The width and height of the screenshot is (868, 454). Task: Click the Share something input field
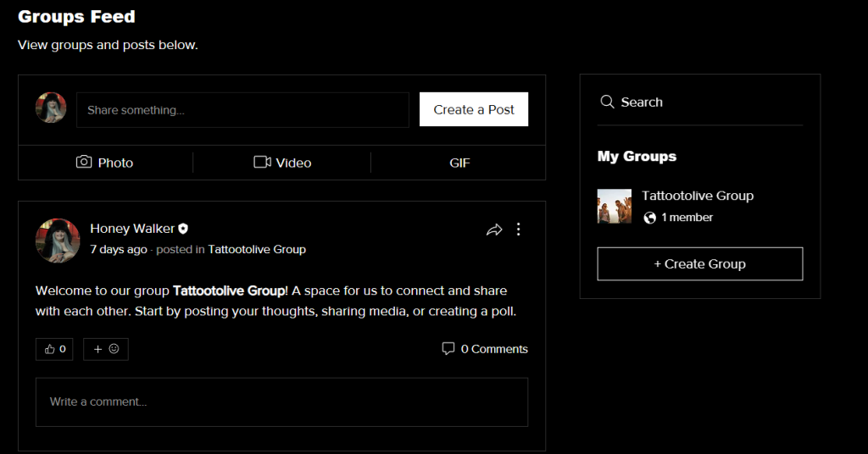point(242,110)
